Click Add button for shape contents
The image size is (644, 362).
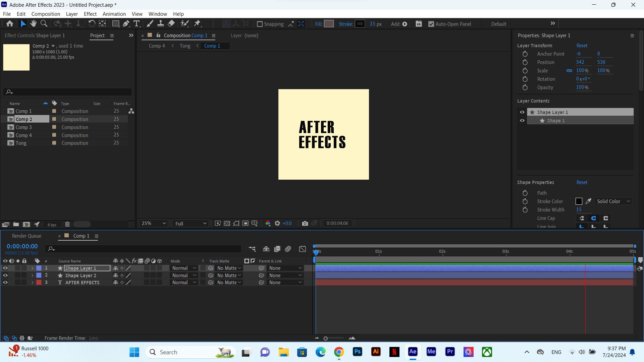point(405,24)
